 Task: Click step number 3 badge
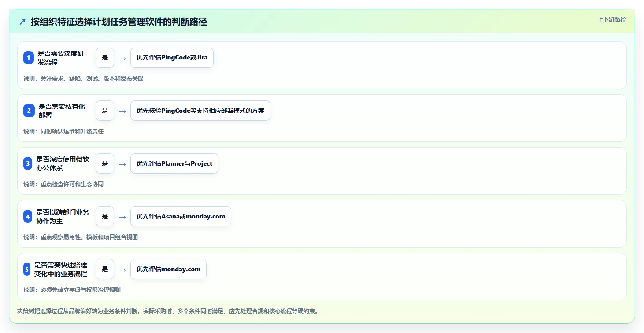pyautogui.click(x=28, y=163)
